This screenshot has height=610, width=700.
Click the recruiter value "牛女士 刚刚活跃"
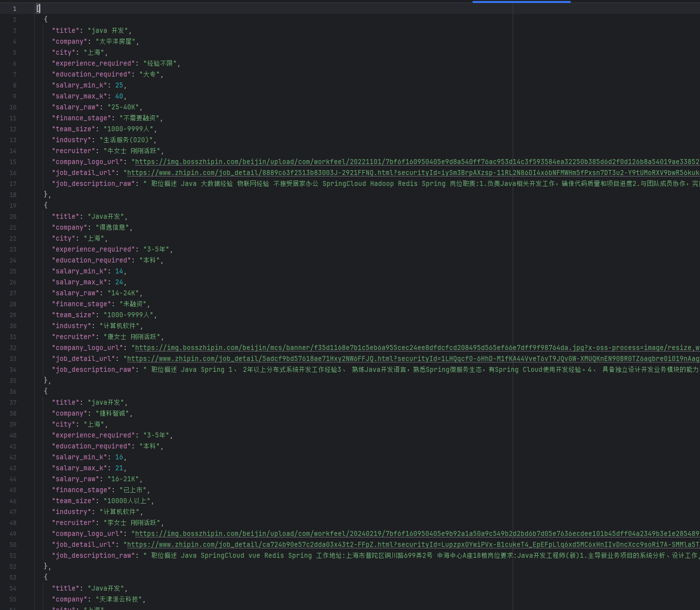point(132,151)
